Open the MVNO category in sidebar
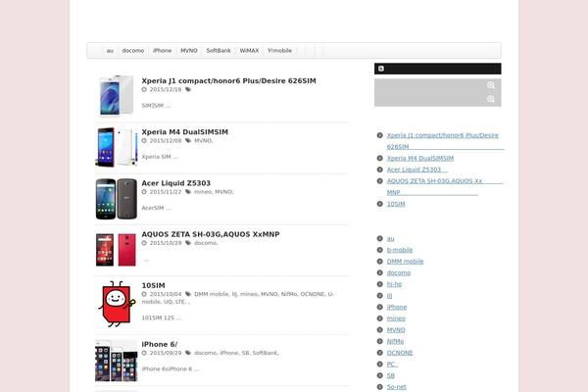This screenshot has height=392, width=588. [x=396, y=330]
